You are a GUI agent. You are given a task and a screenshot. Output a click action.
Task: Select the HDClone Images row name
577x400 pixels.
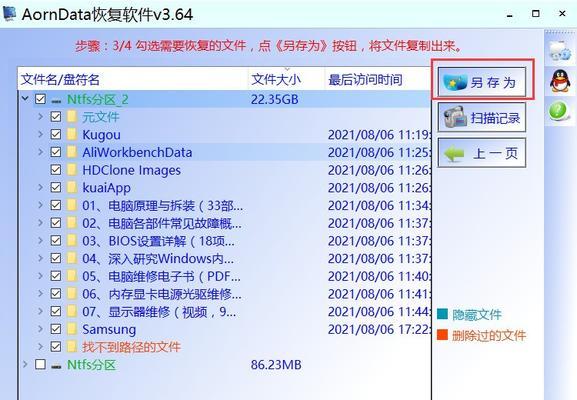(131, 170)
